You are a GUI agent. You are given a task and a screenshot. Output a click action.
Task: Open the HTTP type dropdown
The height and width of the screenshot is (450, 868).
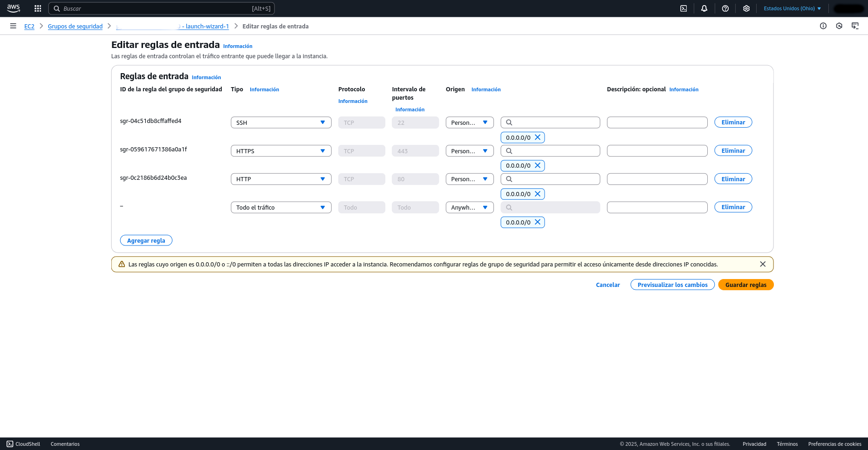281,179
